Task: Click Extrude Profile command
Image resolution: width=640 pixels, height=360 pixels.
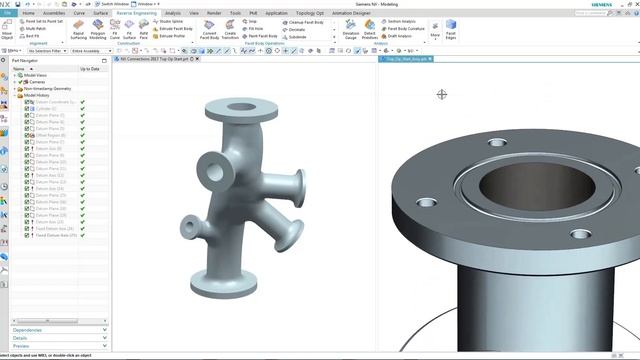Action: 169,36
